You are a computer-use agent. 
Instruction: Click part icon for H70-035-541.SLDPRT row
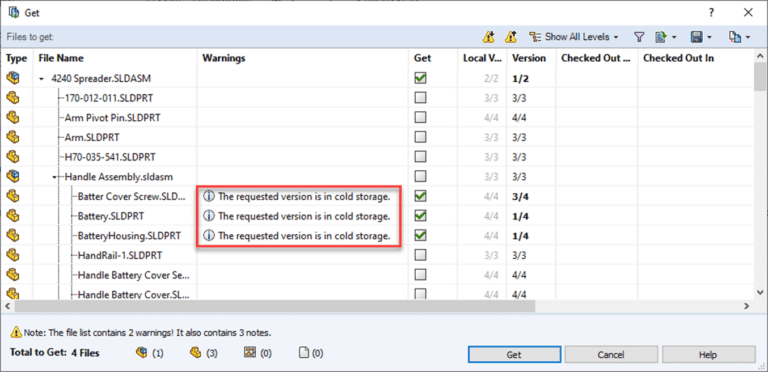[12, 157]
